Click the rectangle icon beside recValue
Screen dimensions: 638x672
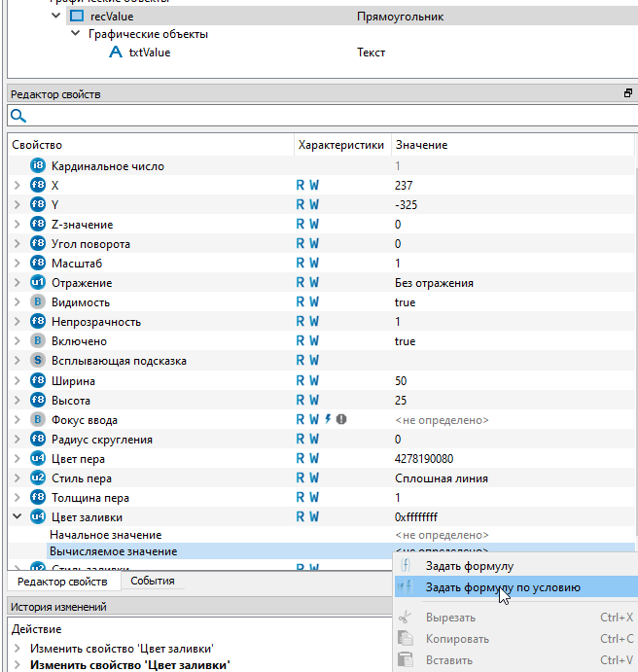coord(76,17)
